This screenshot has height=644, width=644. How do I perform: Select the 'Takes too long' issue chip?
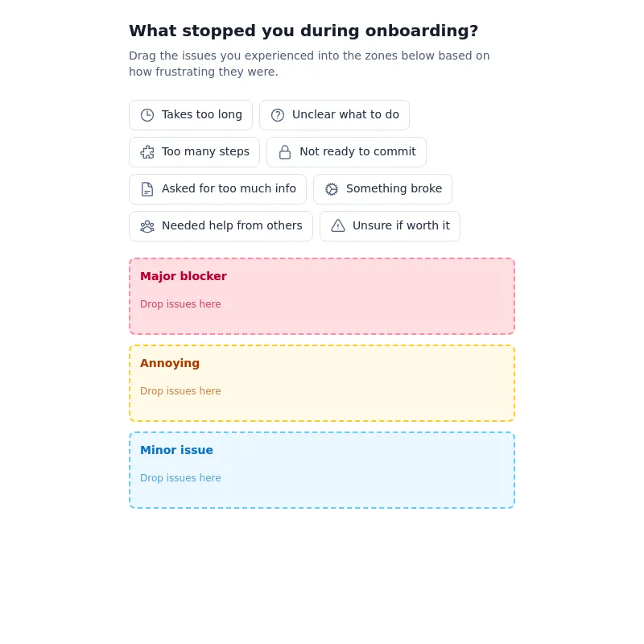pos(191,114)
